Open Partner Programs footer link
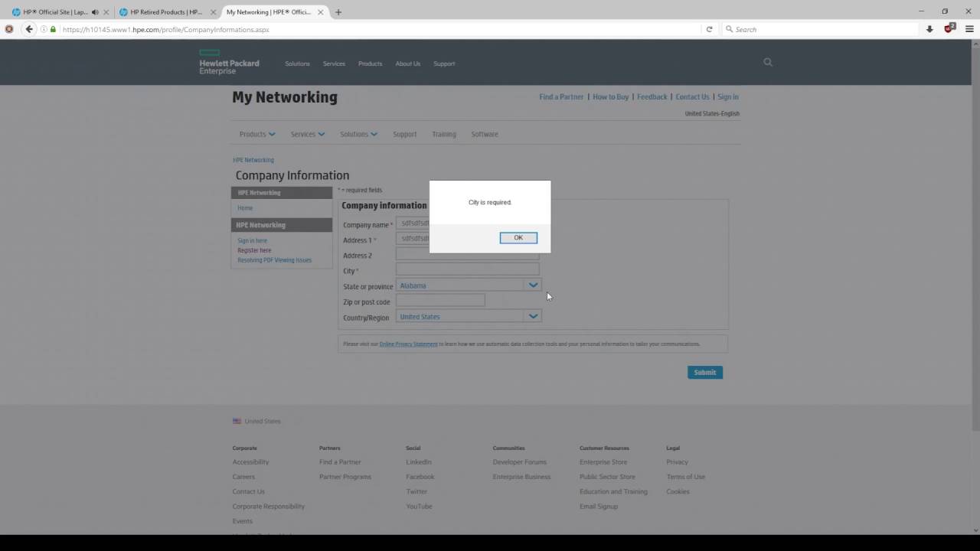Viewport: 980px width, 551px height. (345, 476)
